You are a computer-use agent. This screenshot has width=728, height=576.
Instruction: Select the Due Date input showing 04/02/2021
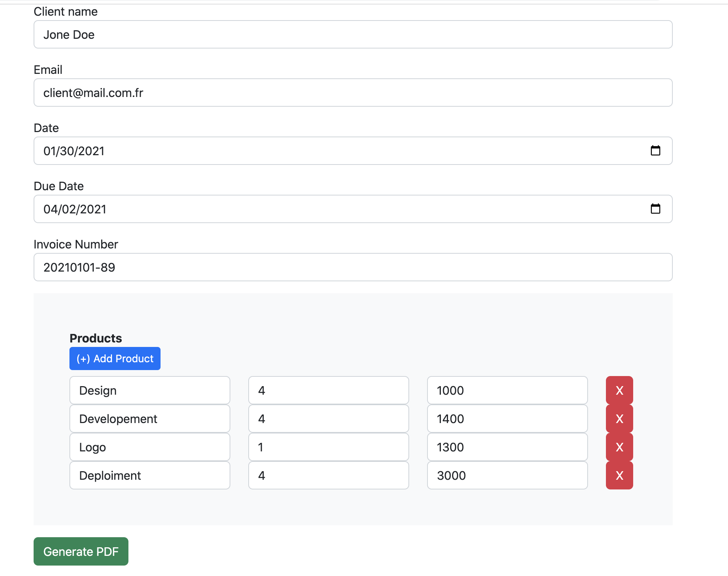353,209
